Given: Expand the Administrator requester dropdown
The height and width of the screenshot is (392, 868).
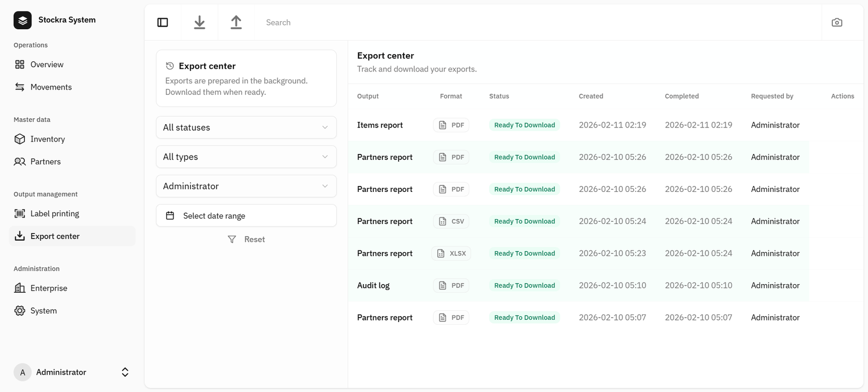Looking at the screenshot, I should pyautogui.click(x=246, y=186).
